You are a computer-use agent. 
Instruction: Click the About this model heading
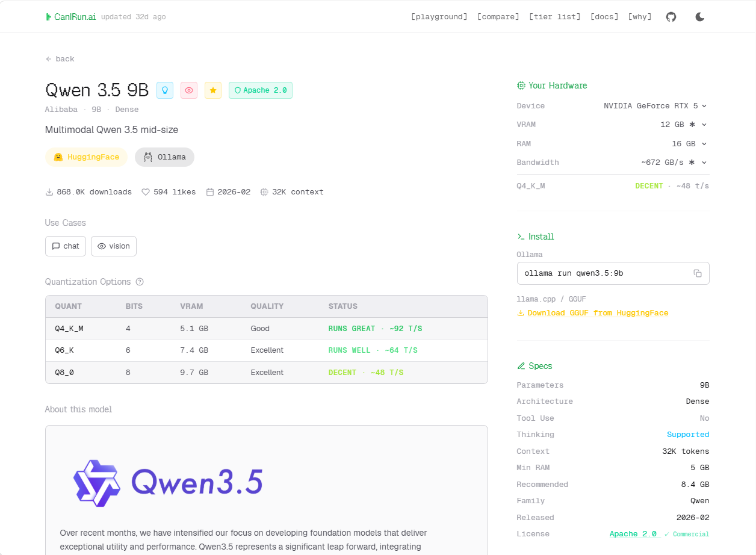tap(79, 409)
